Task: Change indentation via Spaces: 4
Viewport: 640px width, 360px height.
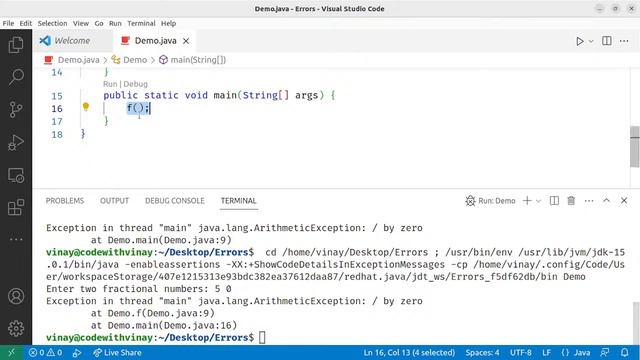Action: point(482,353)
